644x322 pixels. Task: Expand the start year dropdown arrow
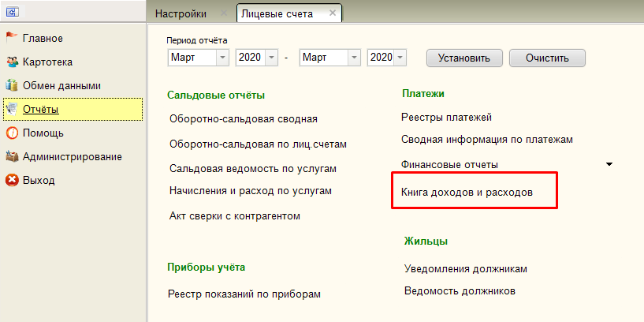click(271, 58)
